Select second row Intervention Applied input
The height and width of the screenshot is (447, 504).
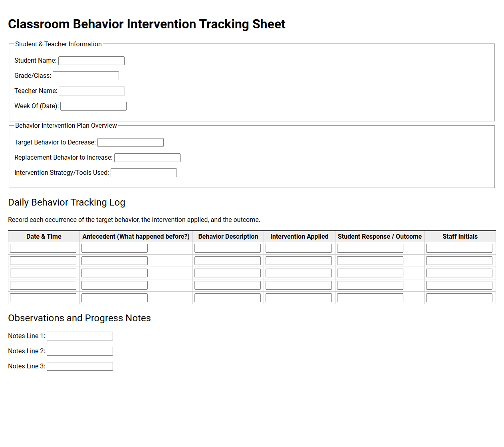[299, 261]
